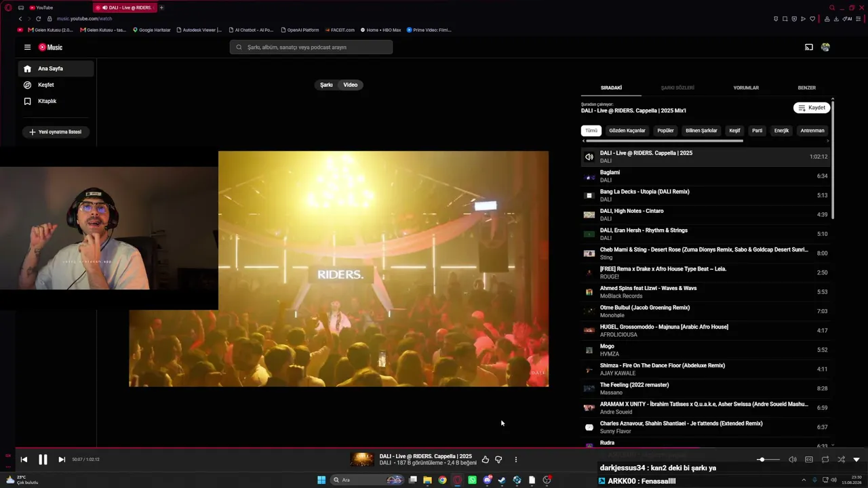Like the current song with thumbs up

pos(485,460)
